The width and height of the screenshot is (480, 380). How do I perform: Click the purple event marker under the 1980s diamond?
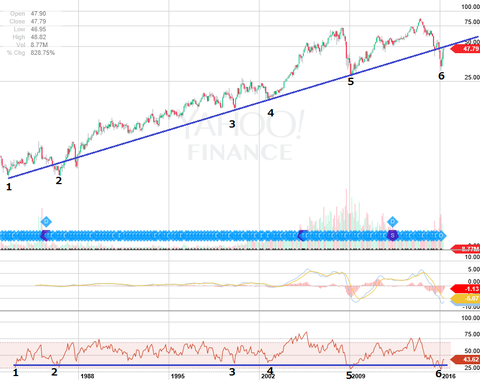[45, 236]
